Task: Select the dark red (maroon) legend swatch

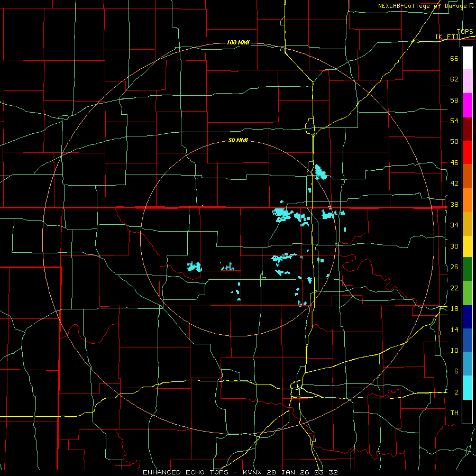Action: pyautogui.click(x=467, y=129)
